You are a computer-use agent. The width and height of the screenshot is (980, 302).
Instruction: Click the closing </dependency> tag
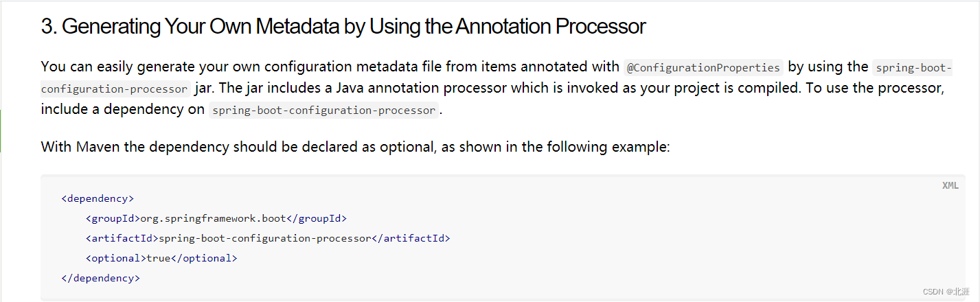click(100, 278)
